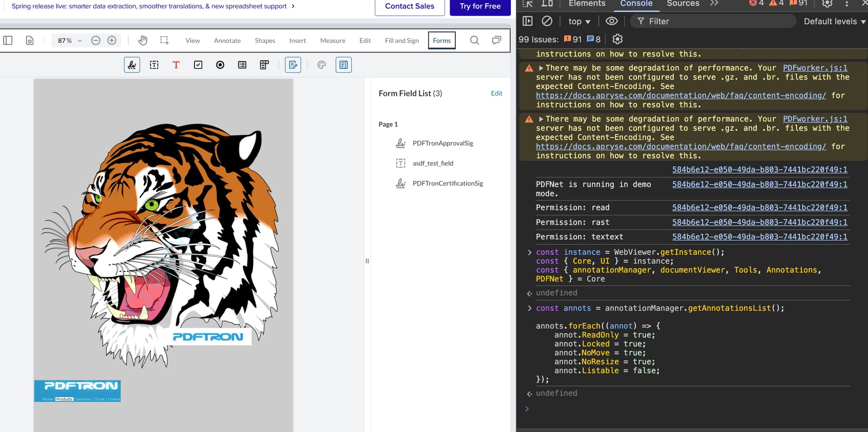Screen dimensions: 868x432
Task: Select the Pan hand tool
Action: tap(142, 40)
